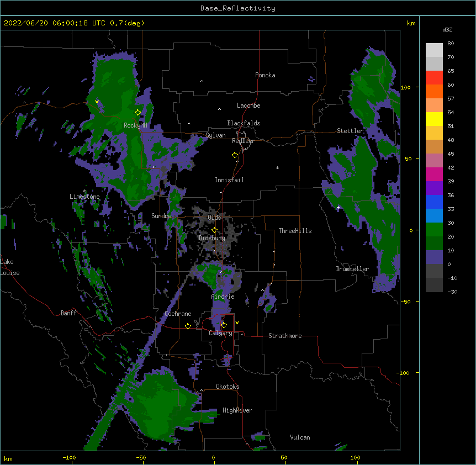Select the yellow diamond marker below Cochrane
This screenshot has height=465, width=476.
coord(188,326)
